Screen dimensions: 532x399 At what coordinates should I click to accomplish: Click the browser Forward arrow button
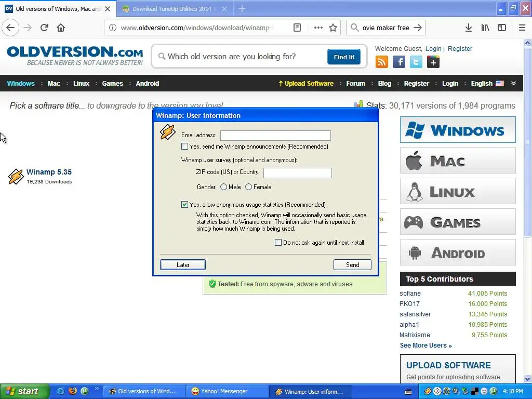(x=28, y=28)
